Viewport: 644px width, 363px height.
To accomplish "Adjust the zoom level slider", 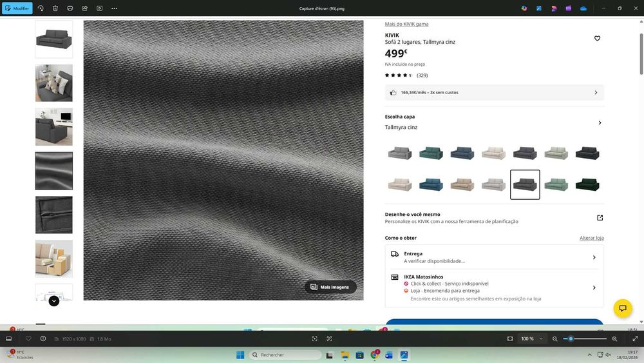I will pos(585,338).
